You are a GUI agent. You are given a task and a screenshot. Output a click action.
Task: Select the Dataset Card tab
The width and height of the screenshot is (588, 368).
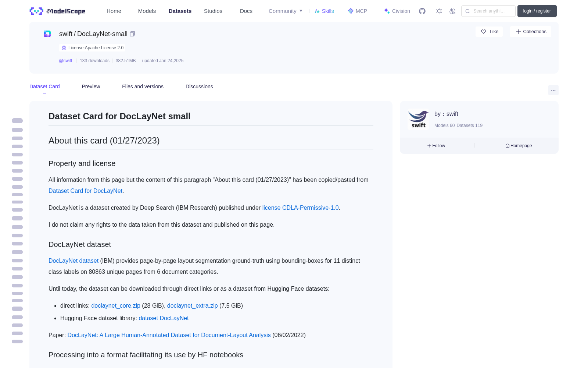point(44,86)
